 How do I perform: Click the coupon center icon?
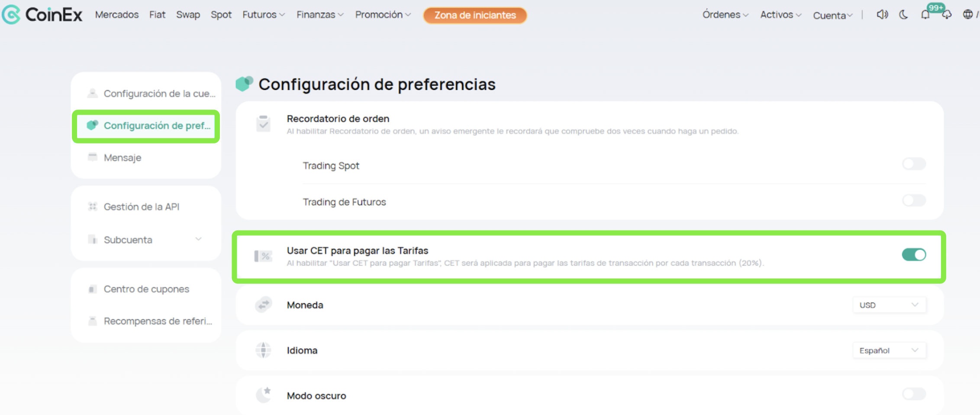[92, 289]
